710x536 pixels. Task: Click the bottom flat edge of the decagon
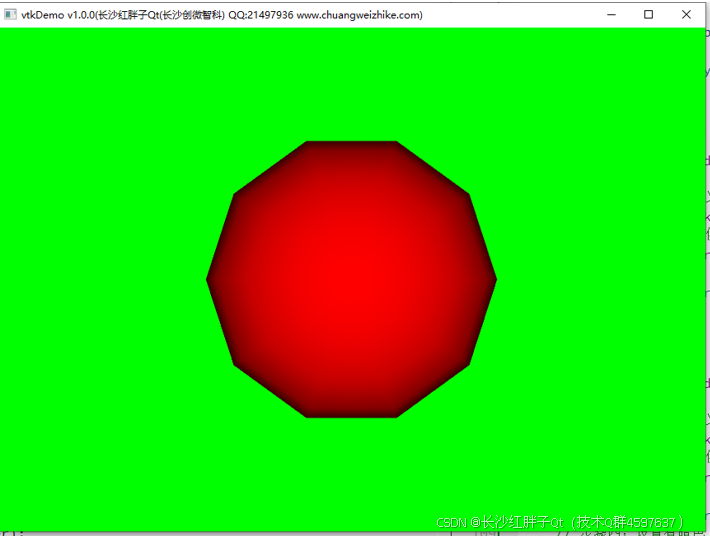tap(351, 414)
